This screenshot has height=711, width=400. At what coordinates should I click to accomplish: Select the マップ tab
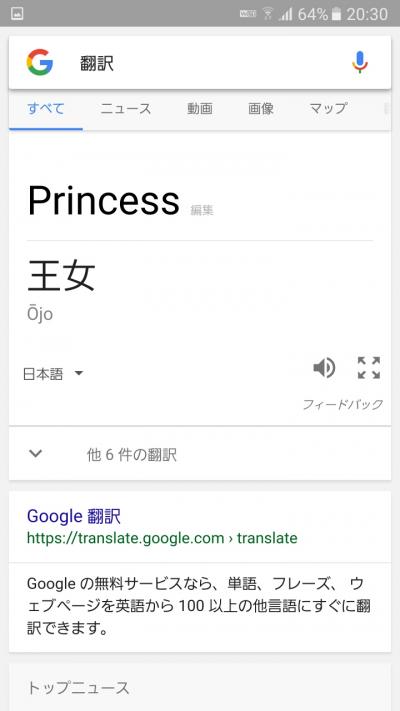click(328, 109)
